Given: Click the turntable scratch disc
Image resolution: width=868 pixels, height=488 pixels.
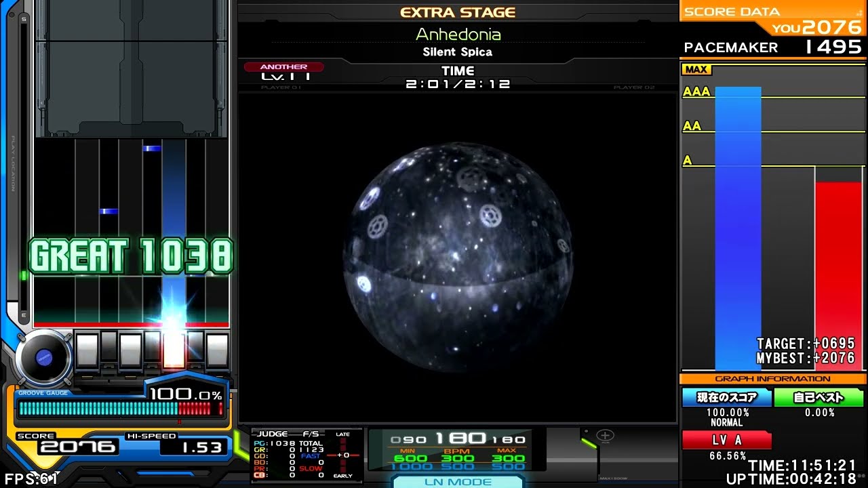Looking at the screenshot, I should click(43, 357).
